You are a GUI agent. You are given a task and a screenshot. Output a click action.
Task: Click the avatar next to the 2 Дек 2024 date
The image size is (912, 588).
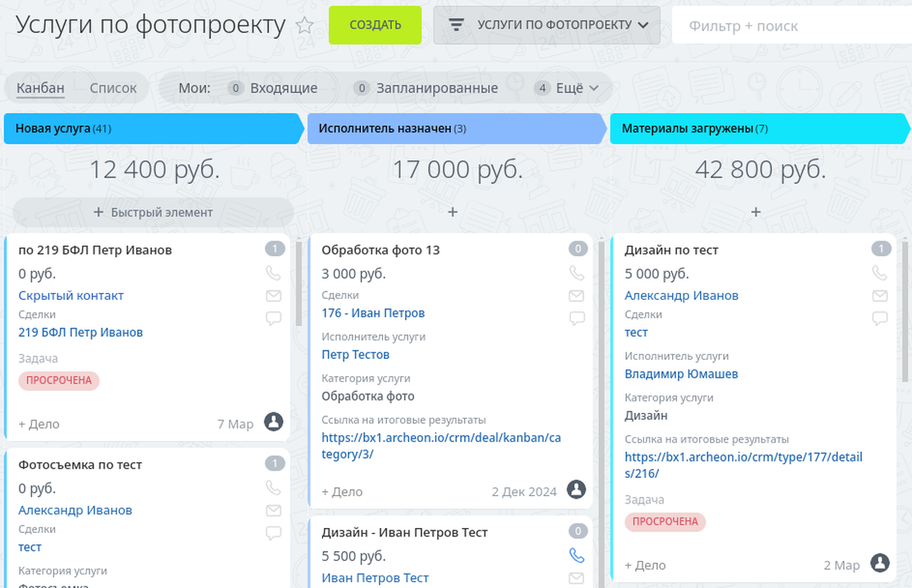tap(576, 489)
